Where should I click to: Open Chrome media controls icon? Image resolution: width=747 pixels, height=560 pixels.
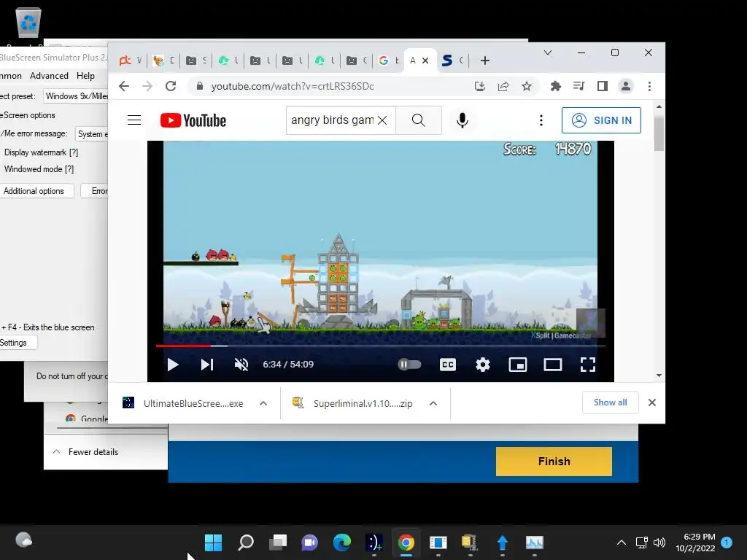click(578, 86)
